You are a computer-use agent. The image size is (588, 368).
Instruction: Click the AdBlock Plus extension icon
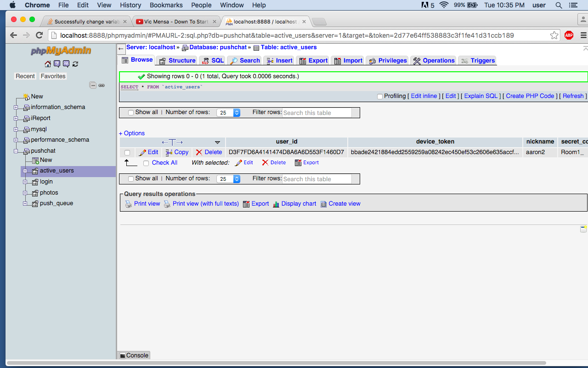(x=569, y=35)
